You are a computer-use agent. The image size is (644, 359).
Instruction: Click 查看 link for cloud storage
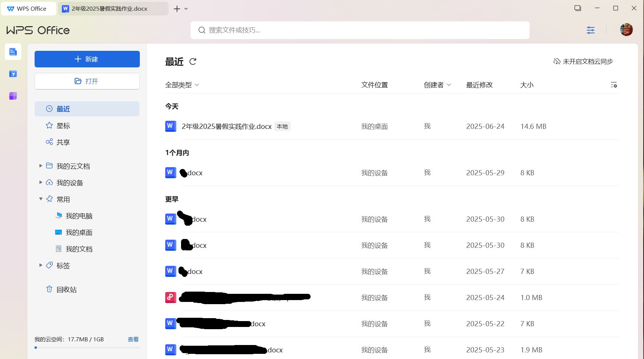[133, 339]
